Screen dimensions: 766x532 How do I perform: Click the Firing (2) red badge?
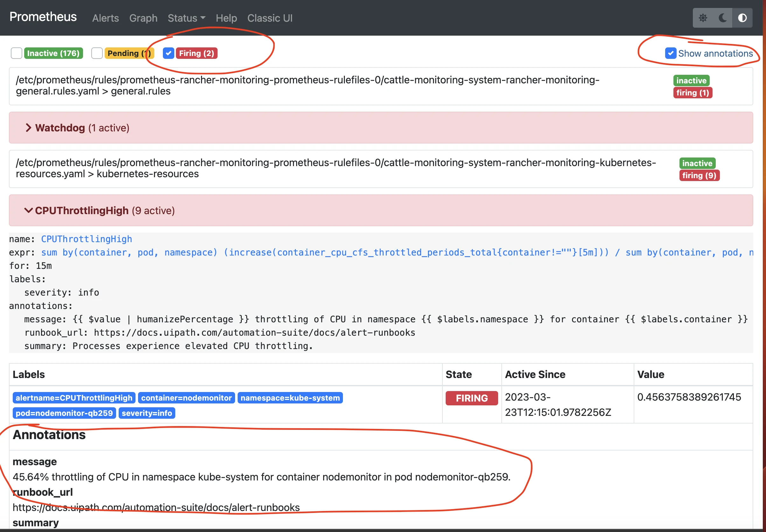[197, 53]
